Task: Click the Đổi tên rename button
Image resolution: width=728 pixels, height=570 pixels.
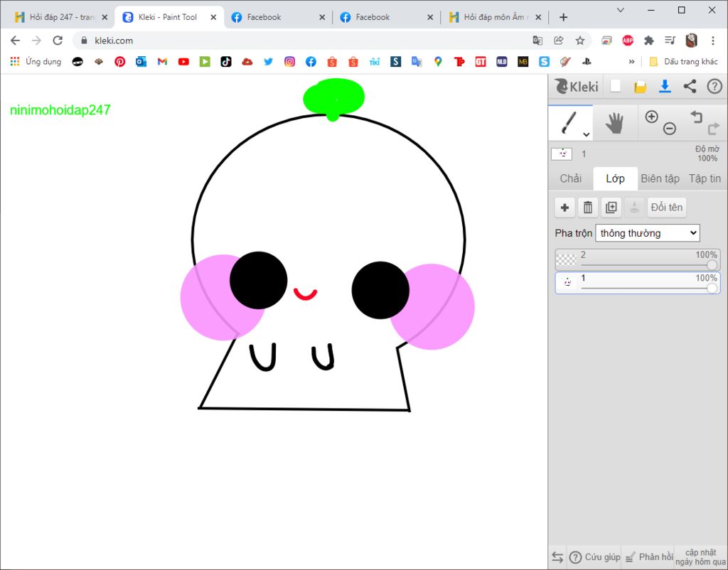Action: click(x=666, y=208)
